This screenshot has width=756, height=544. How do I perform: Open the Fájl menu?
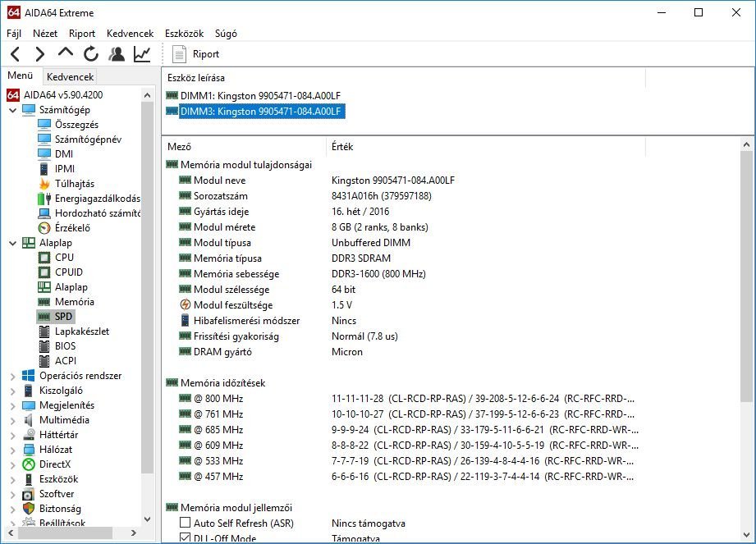click(14, 34)
